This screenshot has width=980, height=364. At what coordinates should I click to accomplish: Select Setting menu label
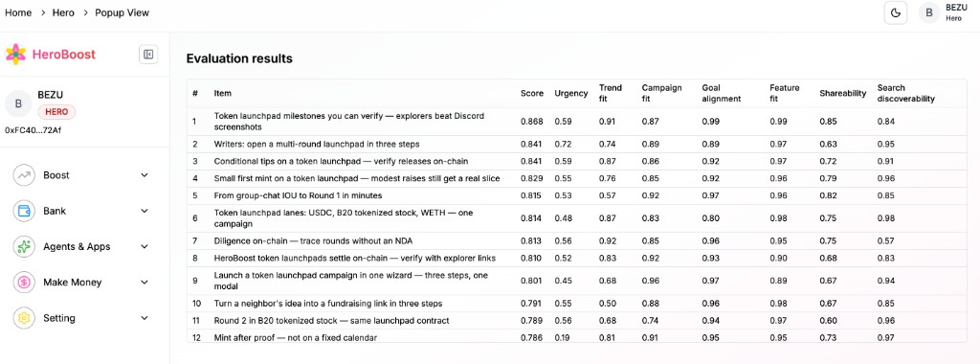(58, 318)
